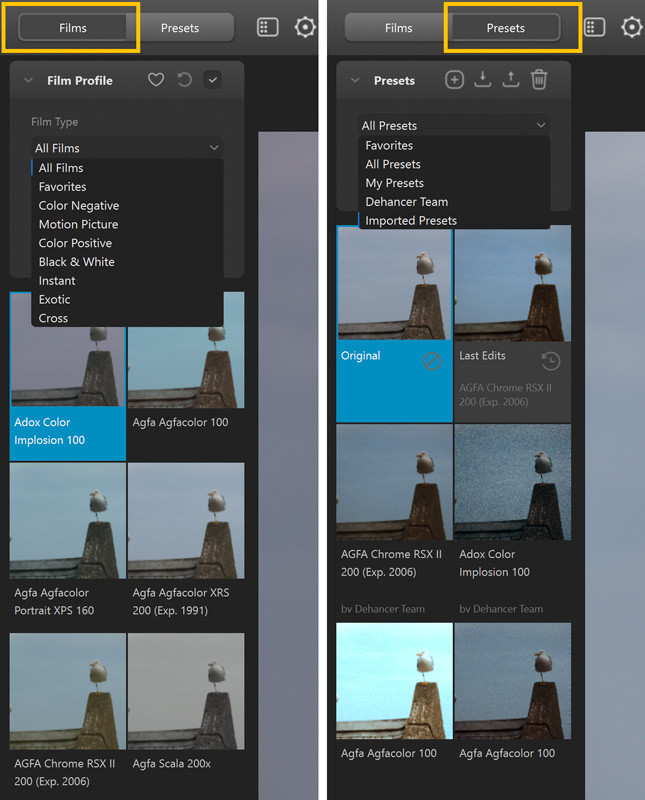
Task: Open Films tab in right panel
Action: point(399,28)
